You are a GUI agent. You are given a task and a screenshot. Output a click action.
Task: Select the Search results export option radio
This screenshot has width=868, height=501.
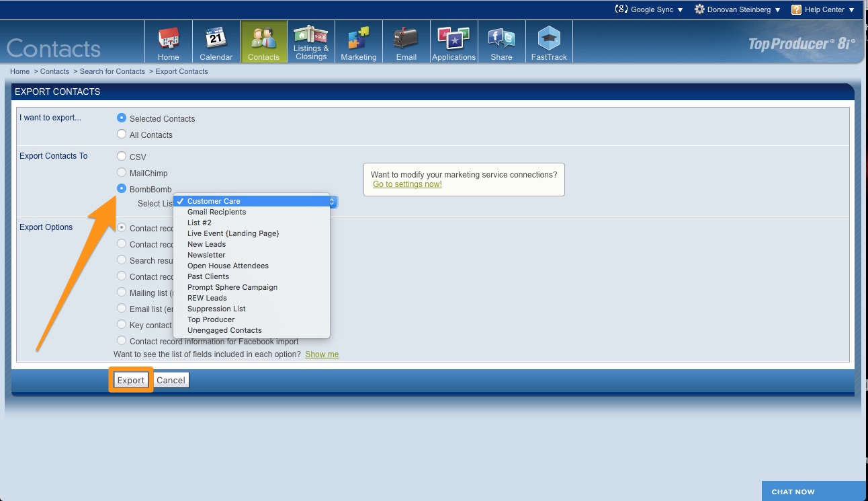(122, 260)
